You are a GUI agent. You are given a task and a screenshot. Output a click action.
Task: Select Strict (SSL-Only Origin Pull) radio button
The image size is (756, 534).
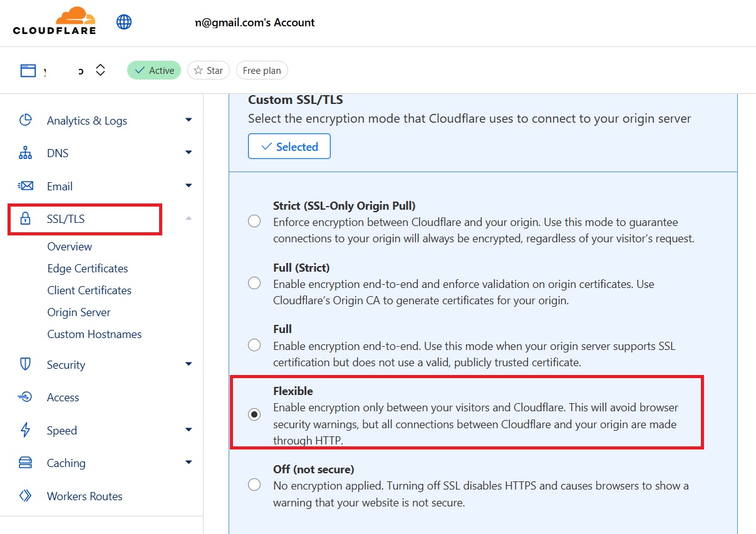coord(254,221)
